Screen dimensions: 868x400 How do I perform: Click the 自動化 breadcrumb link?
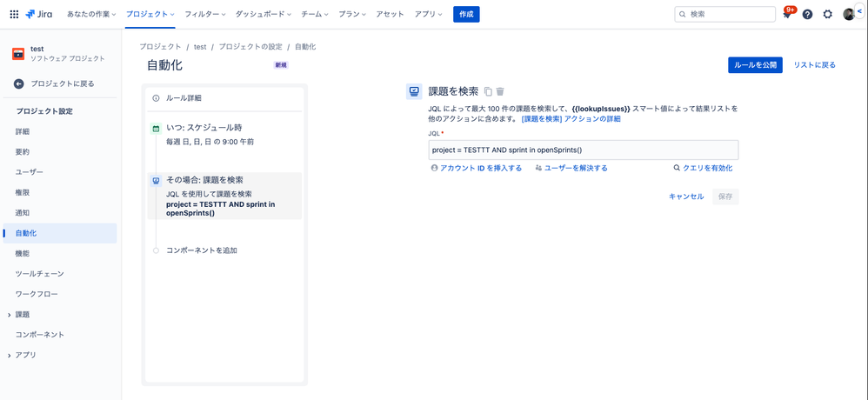(305, 47)
